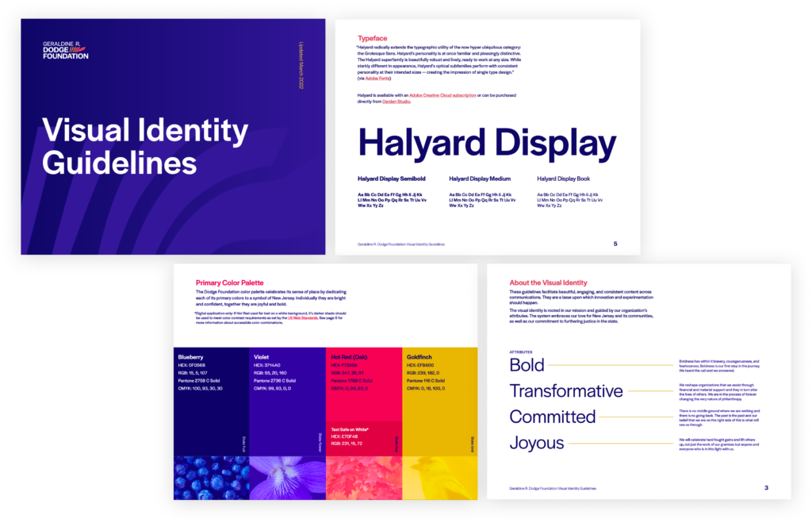This screenshot has width=812, height=523.
Task: Click the About the Visual Identity heading
Action: (x=548, y=283)
